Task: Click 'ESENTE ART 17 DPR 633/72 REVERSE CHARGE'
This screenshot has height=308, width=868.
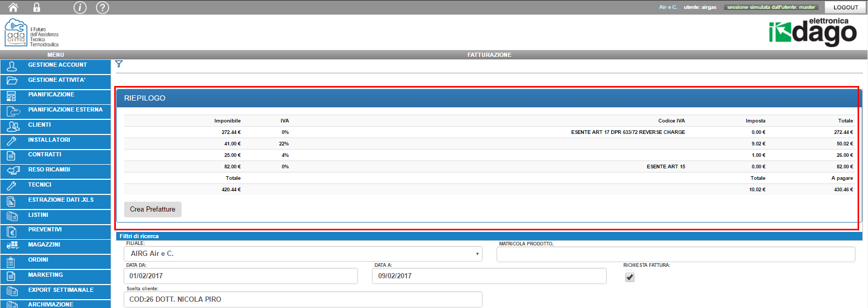Action: [x=628, y=132]
